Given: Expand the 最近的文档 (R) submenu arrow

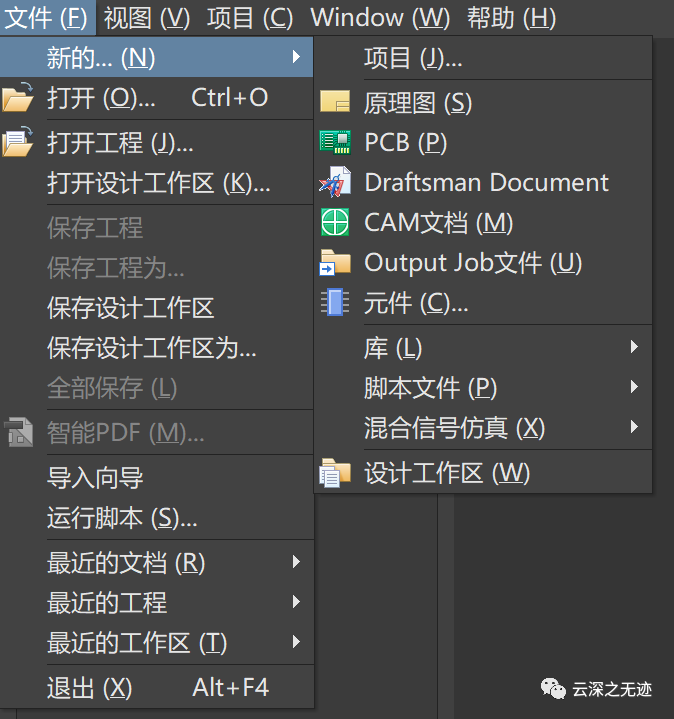Looking at the screenshot, I should [x=296, y=562].
